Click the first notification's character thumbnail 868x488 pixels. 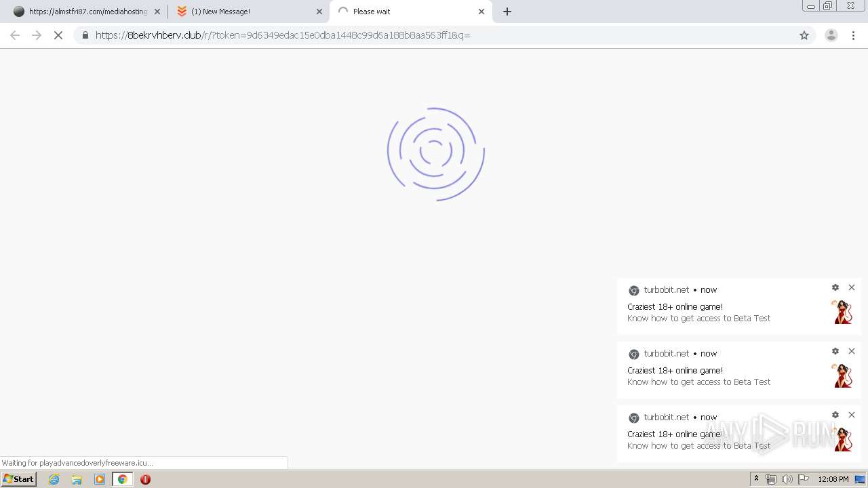pos(842,312)
